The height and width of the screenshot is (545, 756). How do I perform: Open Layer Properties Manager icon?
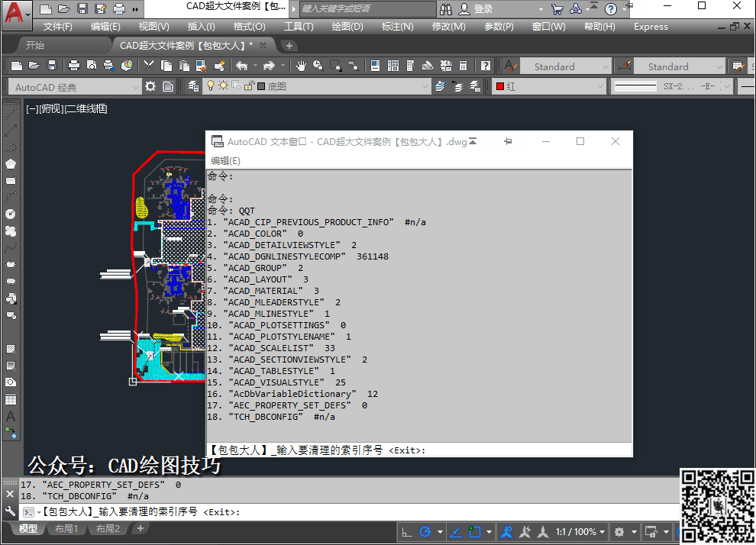193,86
